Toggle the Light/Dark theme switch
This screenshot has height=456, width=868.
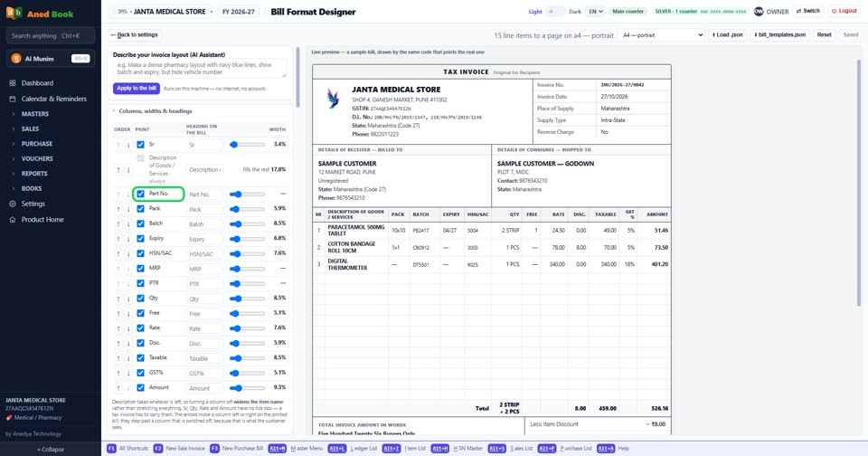point(555,11)
